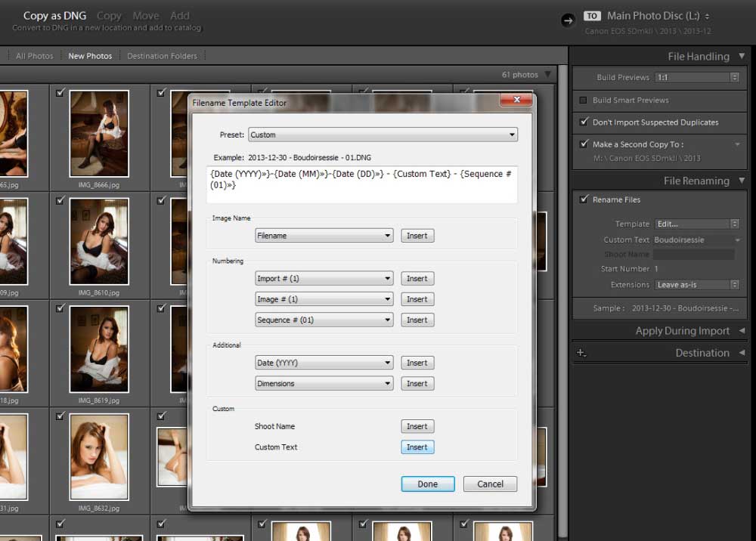Toggle Make a Second Copy To checkbox
The height and width of the screenshot is (541, 756).
point(584,144)
